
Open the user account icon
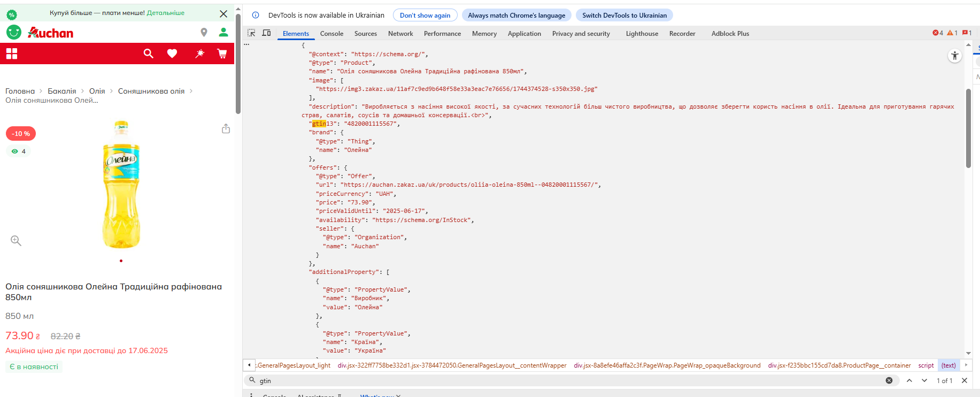[223, 33]
